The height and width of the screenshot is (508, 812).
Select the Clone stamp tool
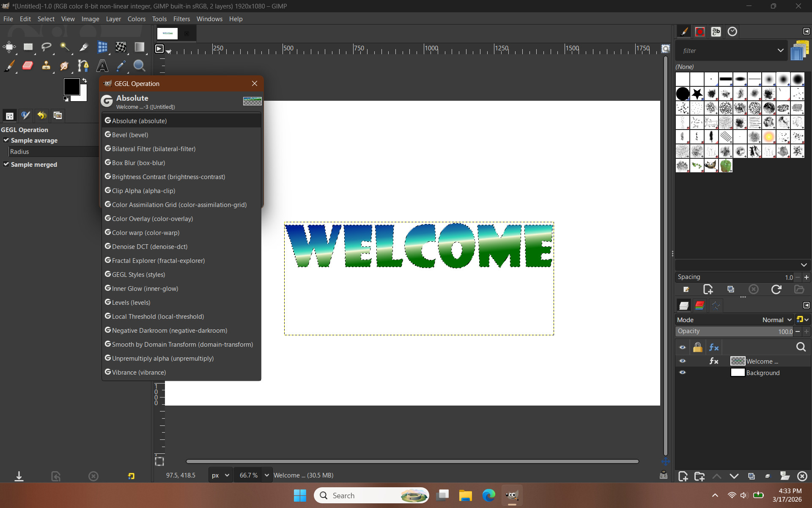pos(47,66)
